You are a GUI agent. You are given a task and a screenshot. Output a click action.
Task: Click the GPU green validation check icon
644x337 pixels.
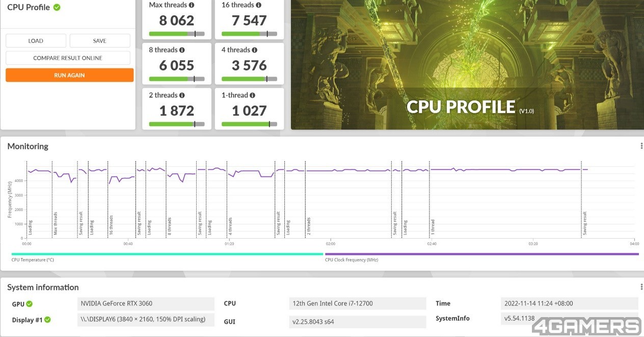[30, 304]
